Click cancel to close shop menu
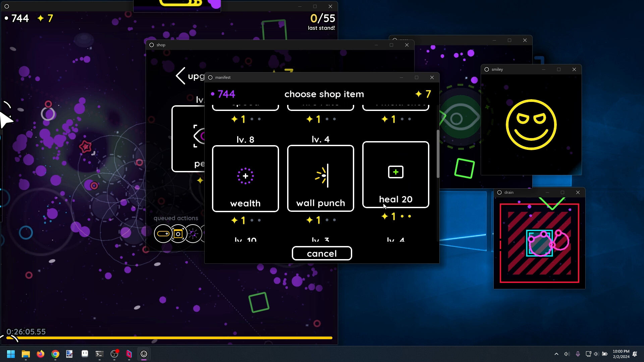 322,253
